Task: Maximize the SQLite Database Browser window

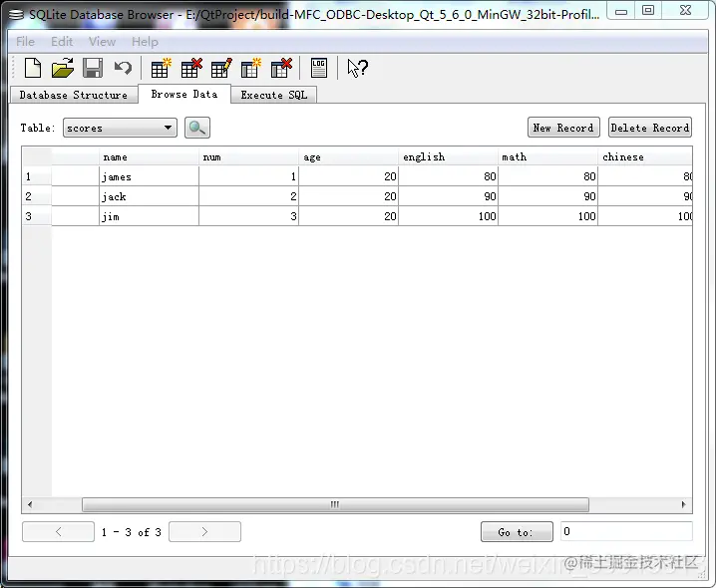Action: click(x=648, y=11)
